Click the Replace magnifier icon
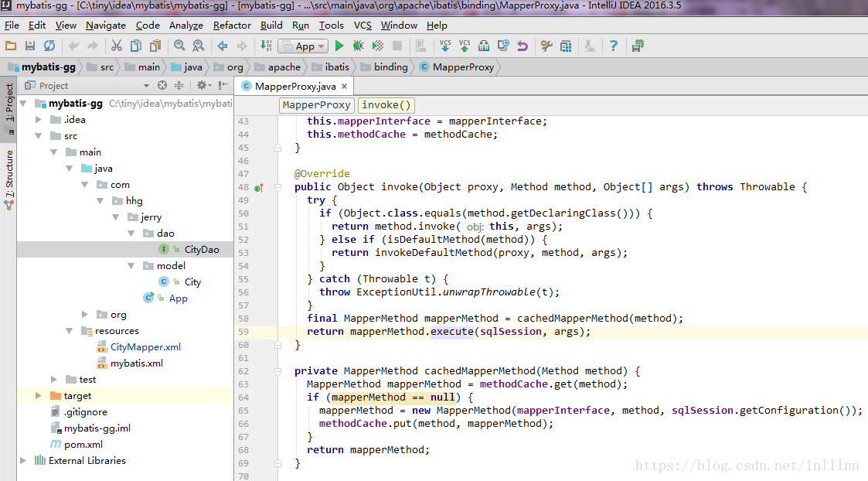The image size is (868, 481). pos(198,46)
